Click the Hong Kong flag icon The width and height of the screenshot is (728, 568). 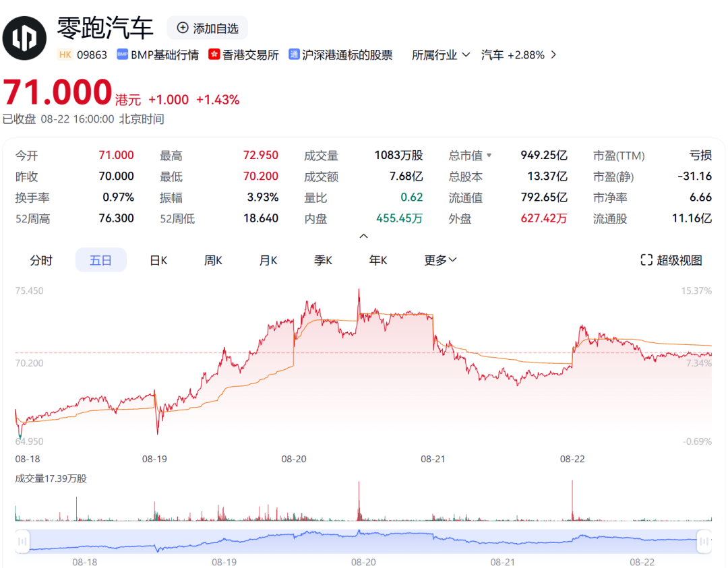[x=214, y=55]
